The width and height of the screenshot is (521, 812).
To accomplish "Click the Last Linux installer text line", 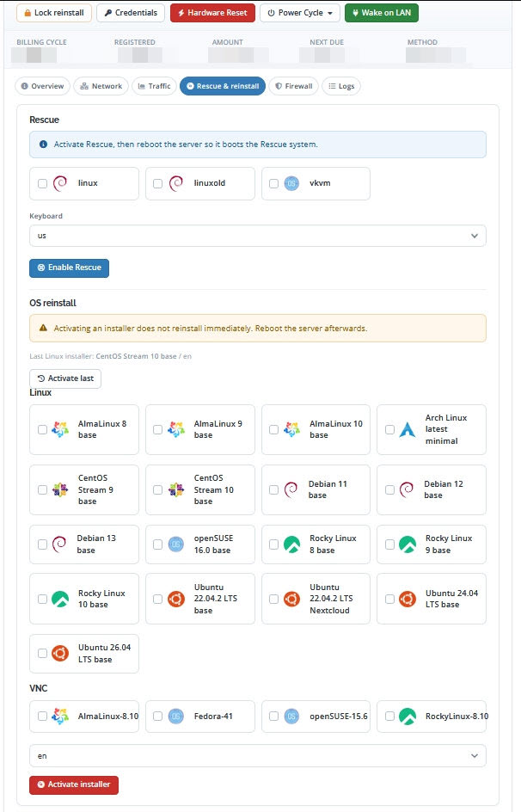I will click(x=110, y=356).
